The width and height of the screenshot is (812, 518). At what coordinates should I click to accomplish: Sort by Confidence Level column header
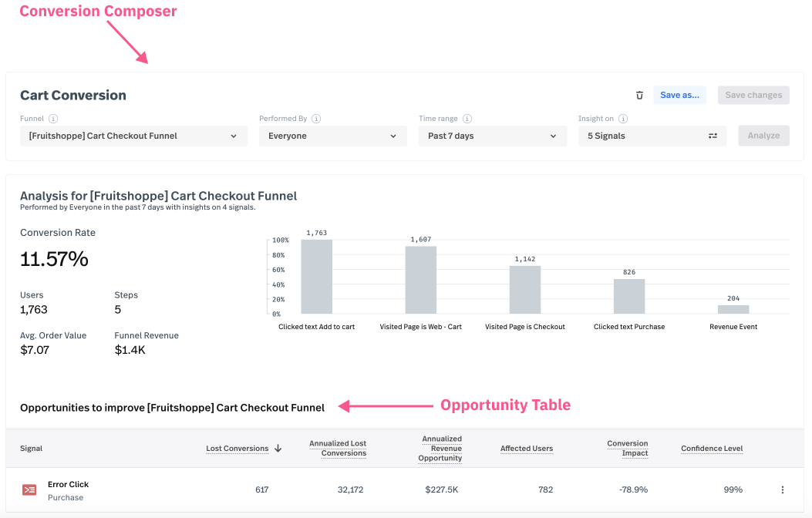(712, 449)
